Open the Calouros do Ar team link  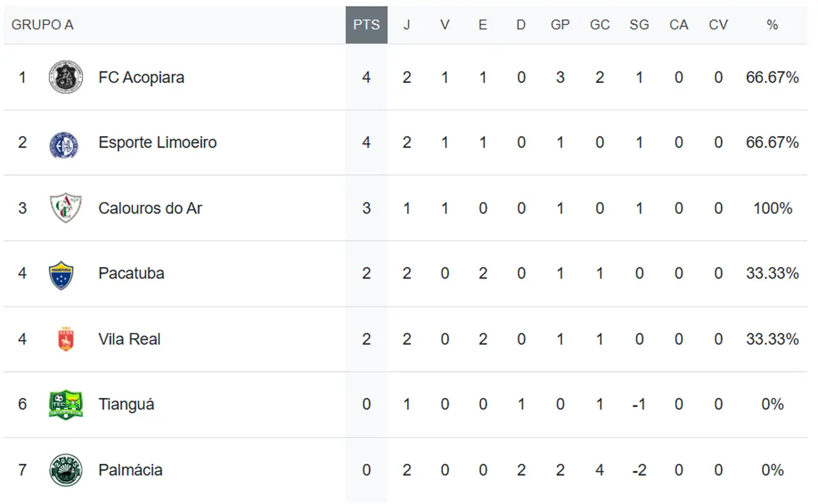(x=150, y=208)
